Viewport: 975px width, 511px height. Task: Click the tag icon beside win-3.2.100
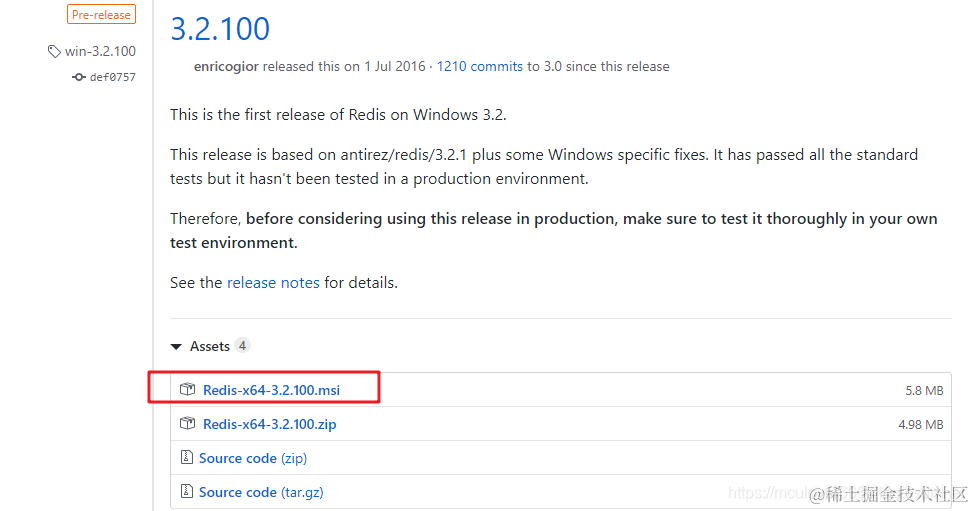(54, 51)
